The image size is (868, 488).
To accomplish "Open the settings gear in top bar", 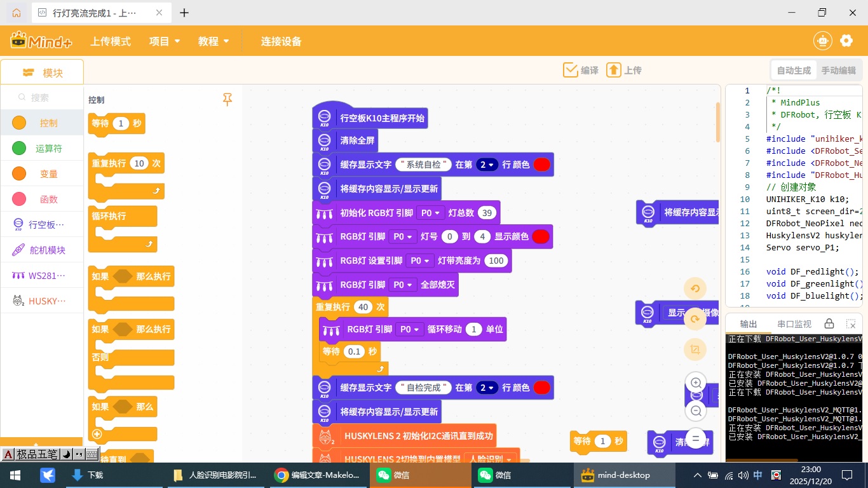I will click(x=846, y=41).
